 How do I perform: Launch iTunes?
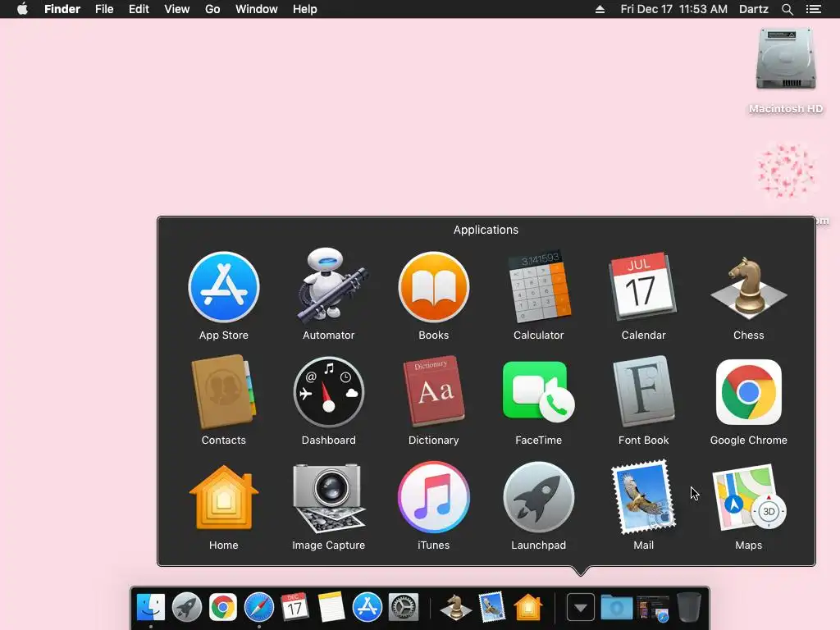pos(434,497)
